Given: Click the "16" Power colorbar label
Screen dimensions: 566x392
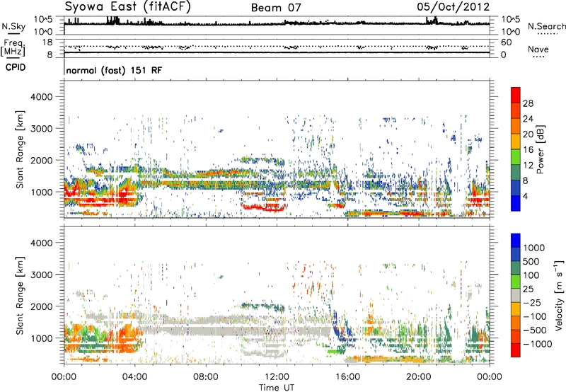Looking at the screenshot, I should pyautogui.click(x=528, y=150).
